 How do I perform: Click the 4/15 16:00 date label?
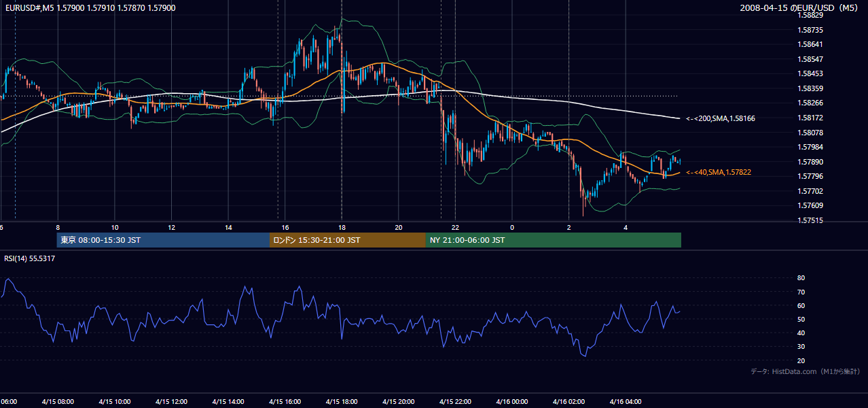285,402
